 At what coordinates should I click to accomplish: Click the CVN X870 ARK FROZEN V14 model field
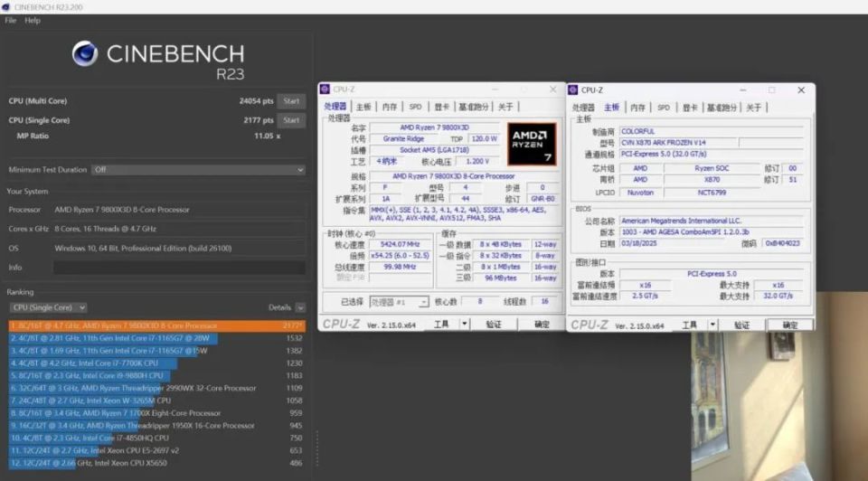point(679,143)
